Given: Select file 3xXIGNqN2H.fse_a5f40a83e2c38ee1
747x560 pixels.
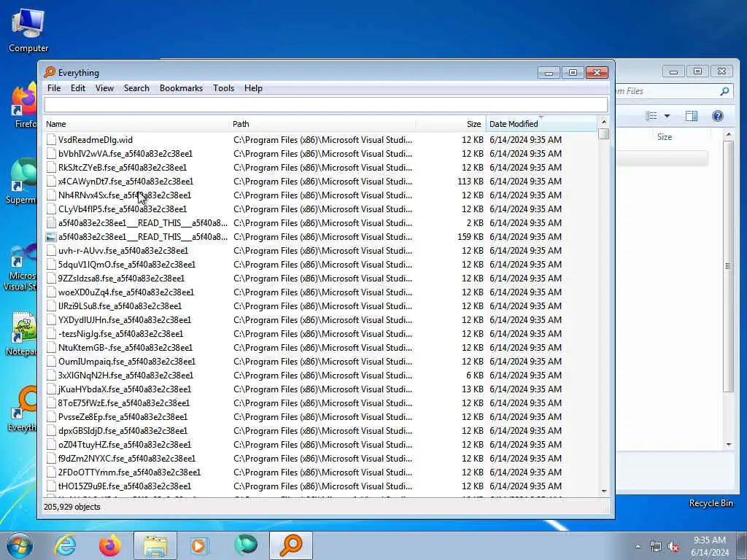Looking at the screenshot, I should [x=125, y=375].
